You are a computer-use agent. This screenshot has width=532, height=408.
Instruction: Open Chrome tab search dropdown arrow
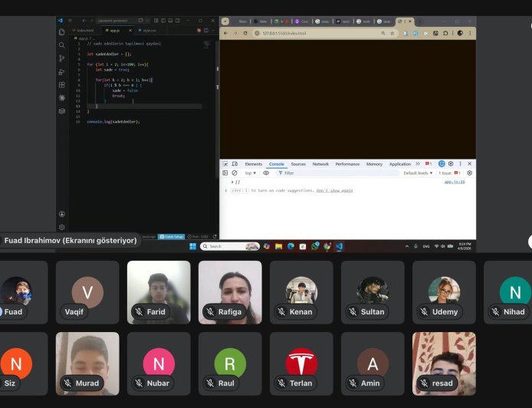225,21
